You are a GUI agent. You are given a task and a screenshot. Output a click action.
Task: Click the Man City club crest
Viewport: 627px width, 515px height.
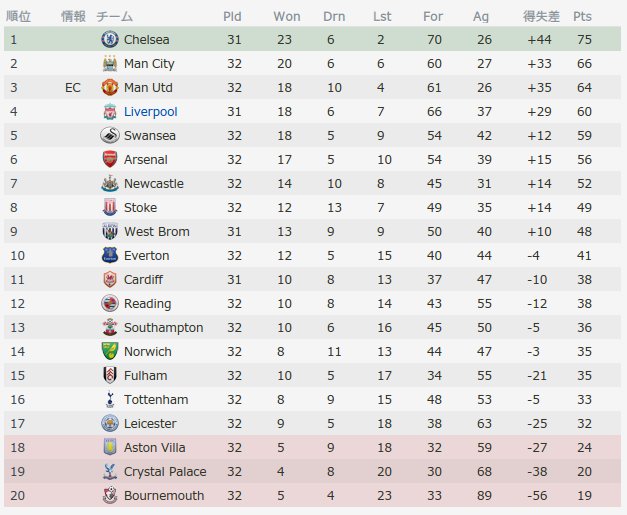point(110,63)
